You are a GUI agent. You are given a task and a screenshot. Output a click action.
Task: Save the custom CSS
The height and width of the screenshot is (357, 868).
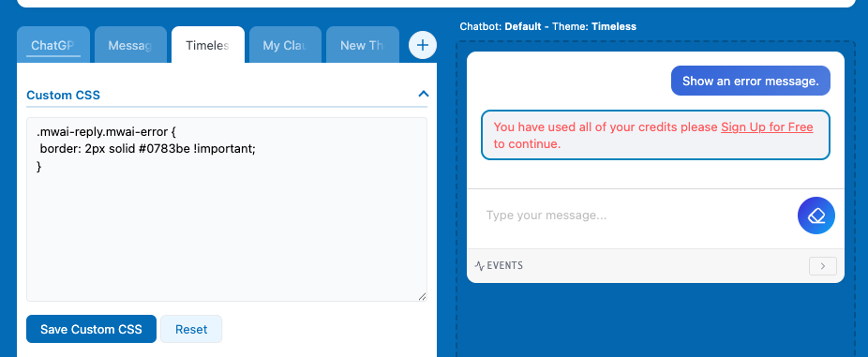point(91,329)
